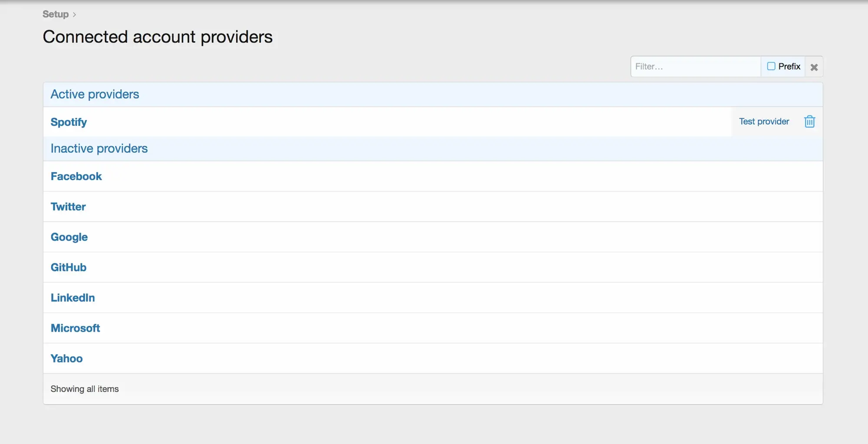Click the breadcrumb chevron after Setup
Viewport: 868px width, 444px height.
tap(75, 15)
